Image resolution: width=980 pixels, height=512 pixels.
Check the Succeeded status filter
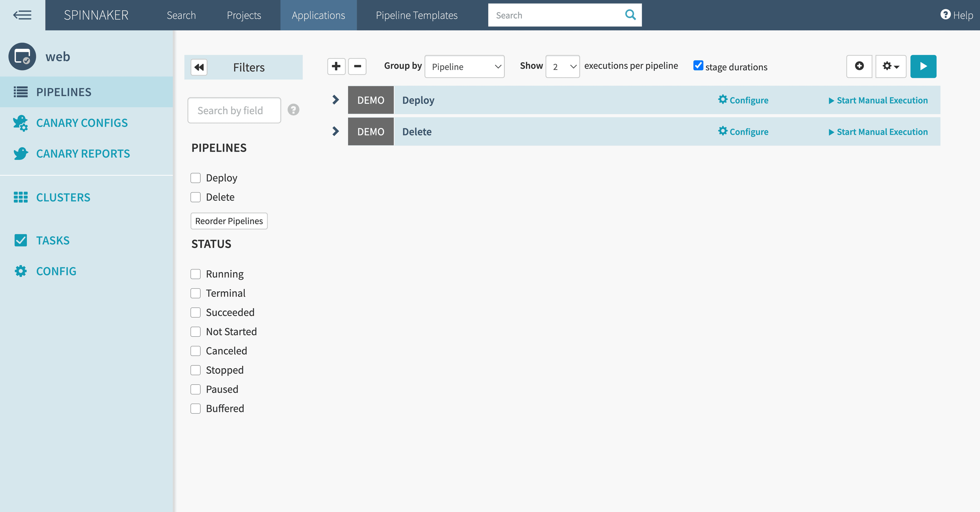pyautogui.click(x=195, y=313)
